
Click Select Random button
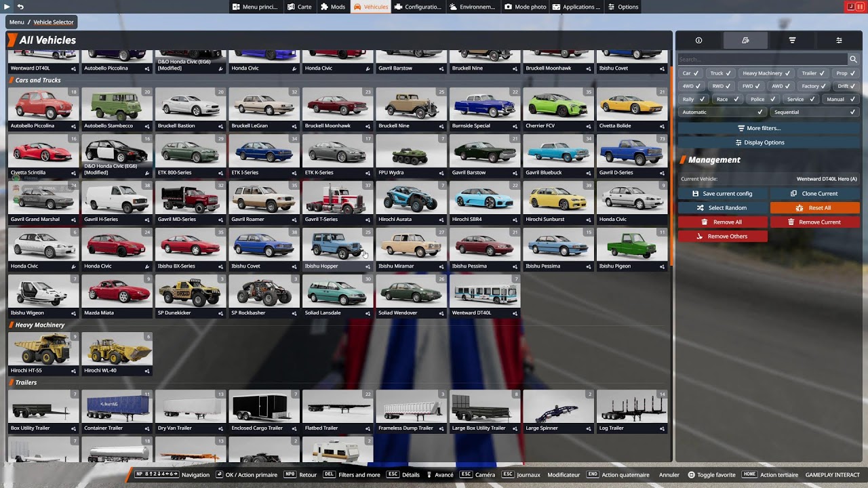point(723,208)
